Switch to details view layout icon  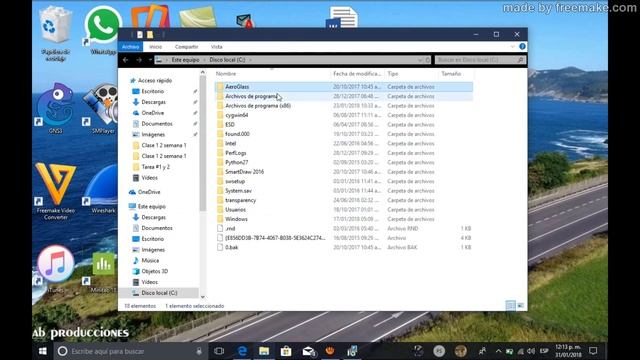(x=510, y=305)
